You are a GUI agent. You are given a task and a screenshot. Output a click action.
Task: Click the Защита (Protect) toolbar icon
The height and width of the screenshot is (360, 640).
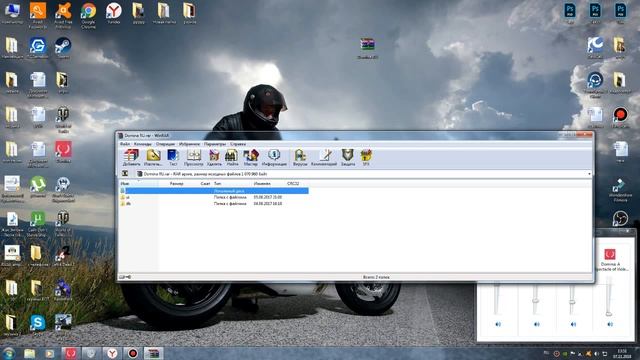348,157
